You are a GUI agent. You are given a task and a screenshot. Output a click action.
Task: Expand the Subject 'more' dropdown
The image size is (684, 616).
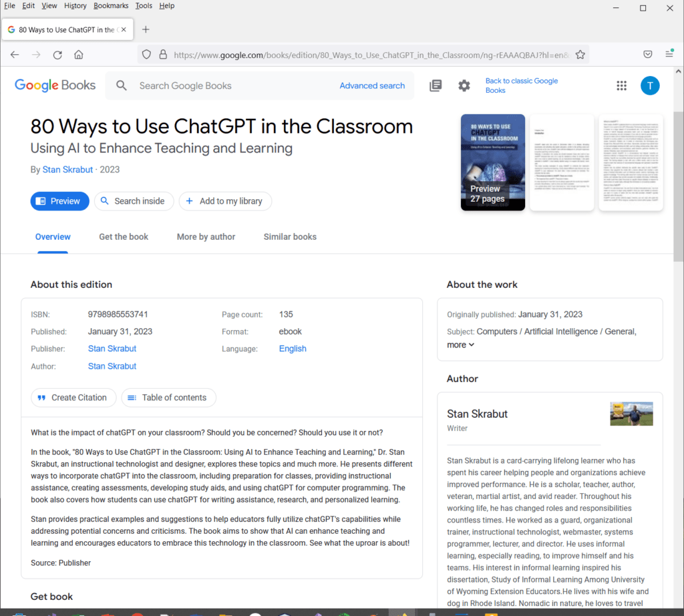pos(461,345)
